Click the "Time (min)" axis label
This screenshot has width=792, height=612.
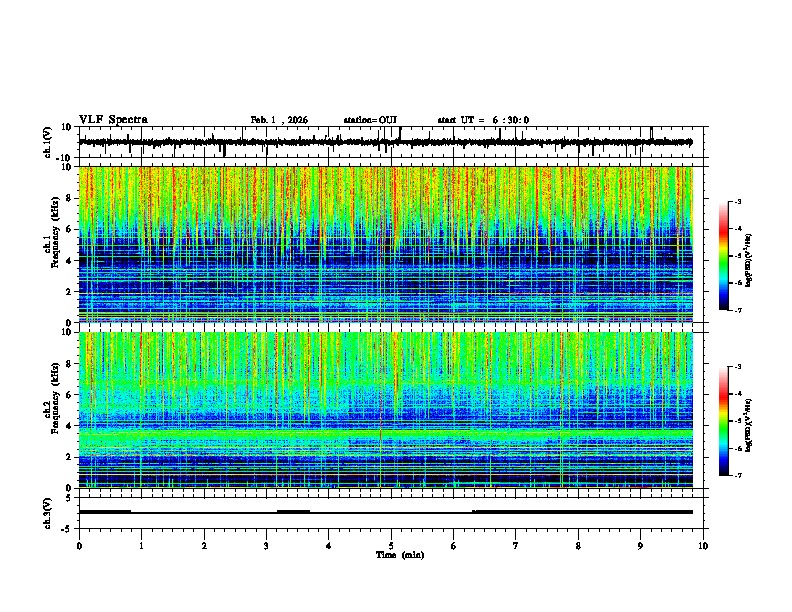pos(400,555)
